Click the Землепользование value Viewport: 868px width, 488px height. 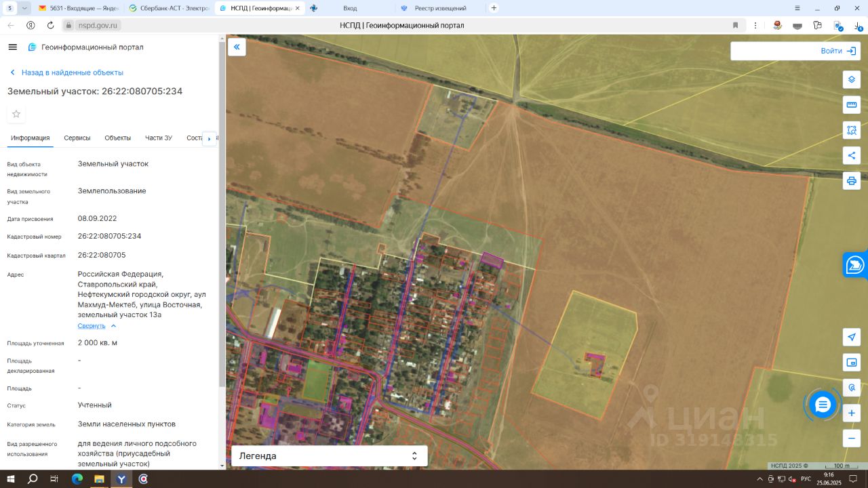coord(112,191)
